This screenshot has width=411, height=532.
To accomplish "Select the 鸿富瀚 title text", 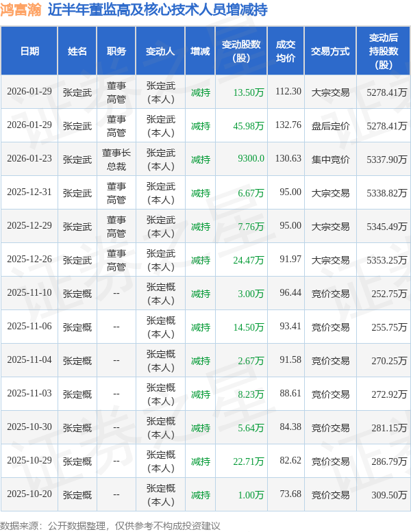I will pyautogui.click(x=21, y=10).
